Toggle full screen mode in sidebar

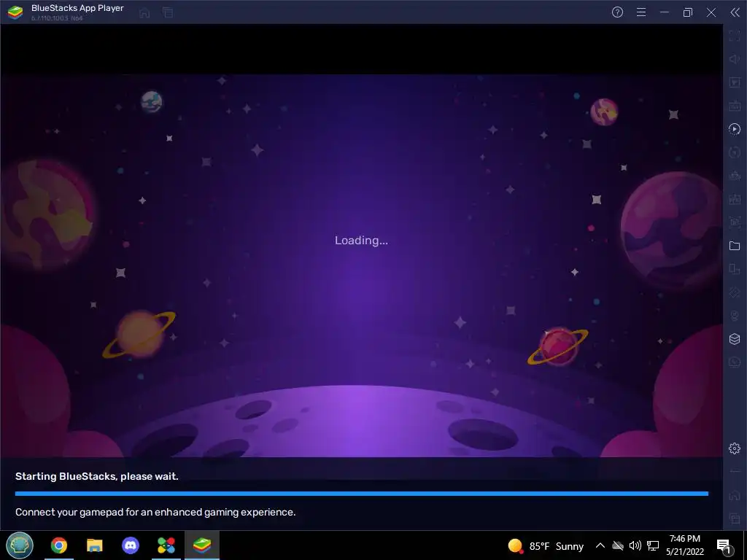pyautogui.click(x=735, y=36)
